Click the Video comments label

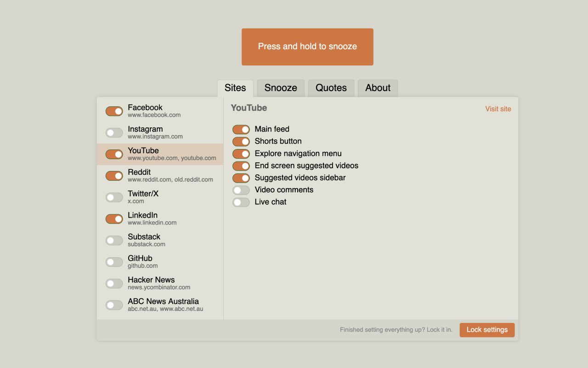(x=284, y=190)
